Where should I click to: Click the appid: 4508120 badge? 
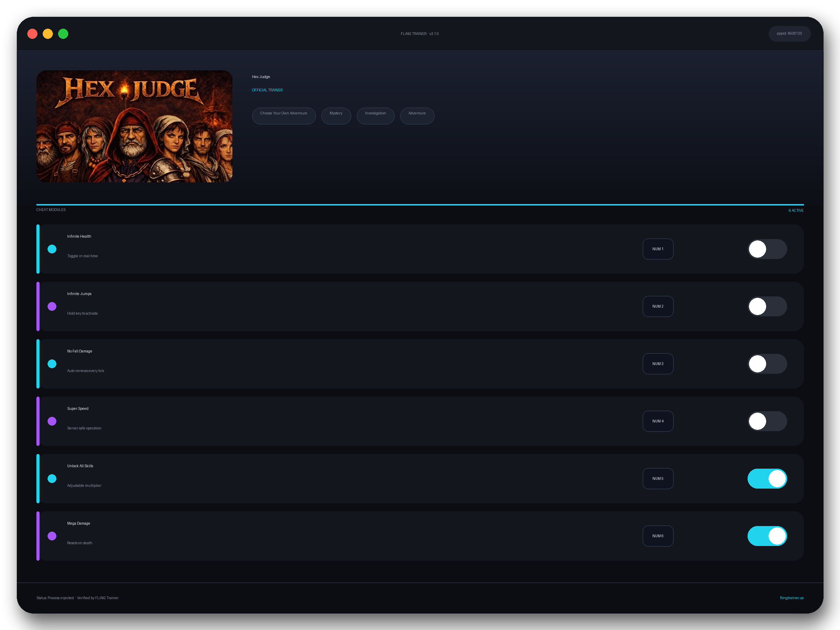tap(789, 33)
